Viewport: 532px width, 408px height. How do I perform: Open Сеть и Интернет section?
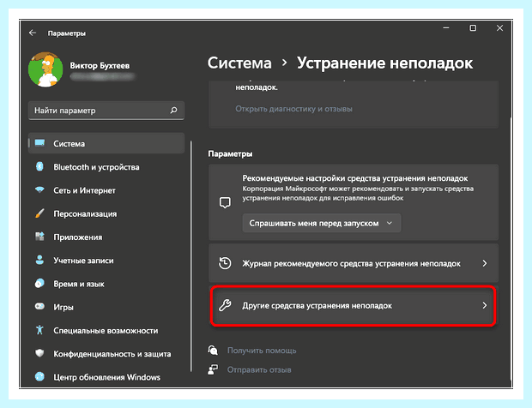[x=106, y=190]
